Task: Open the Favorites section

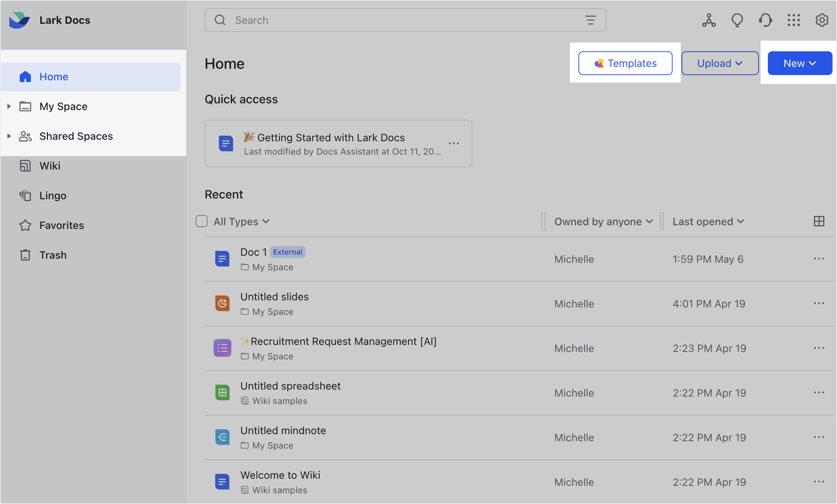Action: click(x=61, y=225)
